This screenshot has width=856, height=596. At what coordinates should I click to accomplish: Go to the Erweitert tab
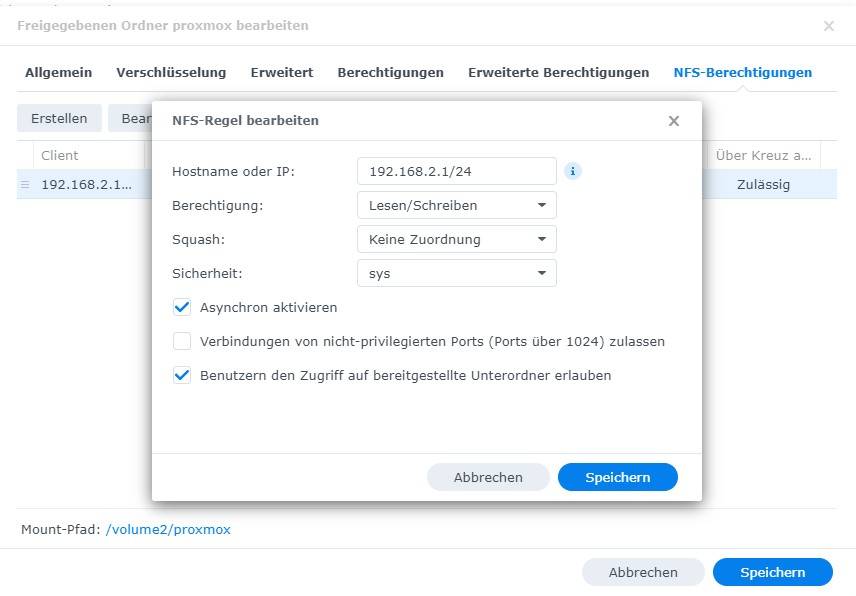tap(282, 73)
